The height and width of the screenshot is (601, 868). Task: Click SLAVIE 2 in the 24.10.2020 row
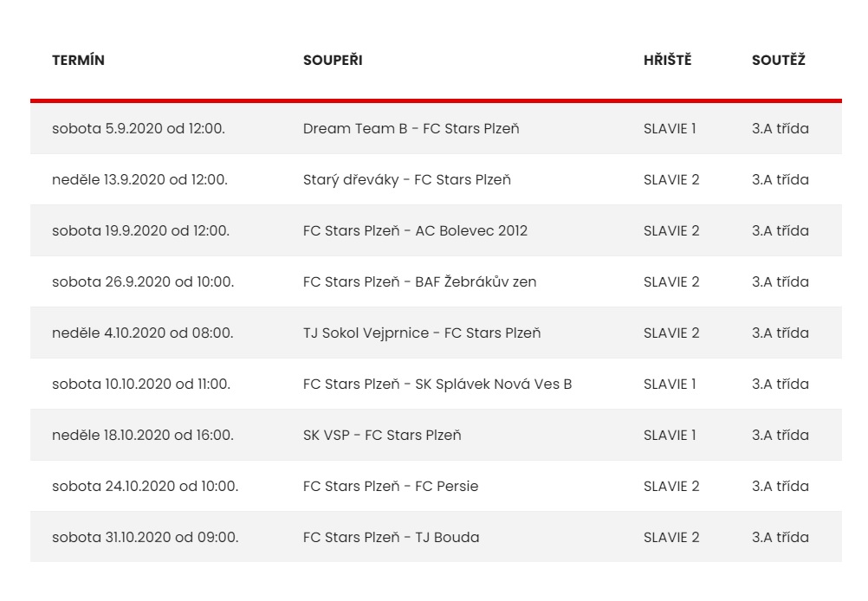671,487
